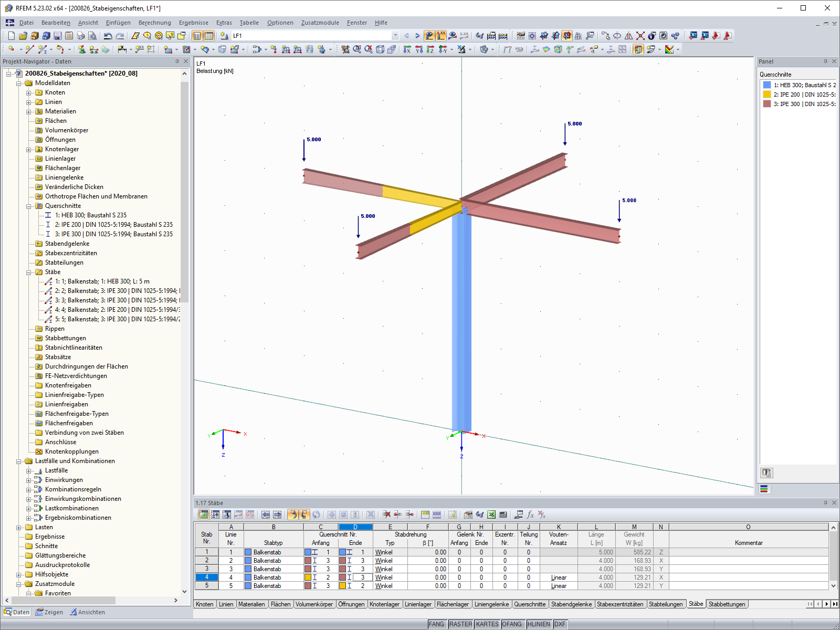The height and width of the screenshot is (630, 840).
Task: Collapse the Modelldaten tree node
Action: (19, 83)
